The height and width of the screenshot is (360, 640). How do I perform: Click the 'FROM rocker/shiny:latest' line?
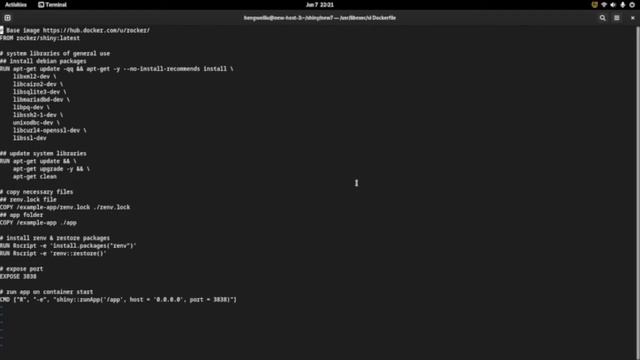click(40, 38)
